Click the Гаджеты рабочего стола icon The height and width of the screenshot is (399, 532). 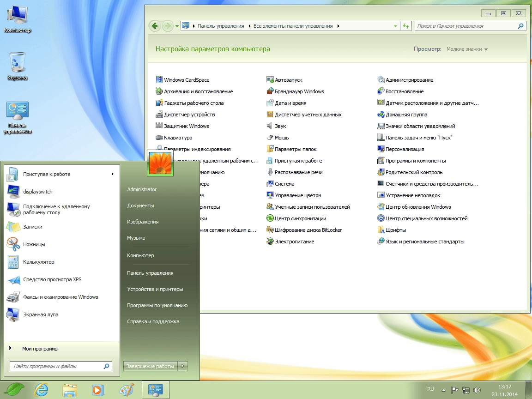[x=159, y=103]
